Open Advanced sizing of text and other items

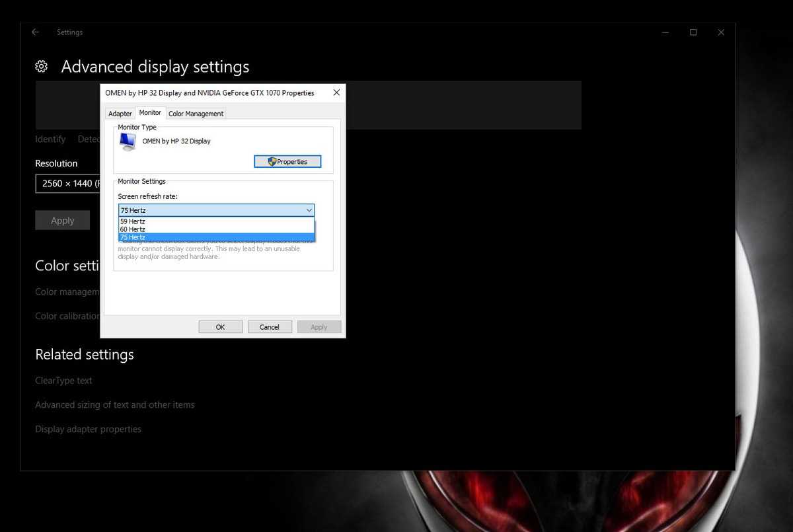[114, 404]
